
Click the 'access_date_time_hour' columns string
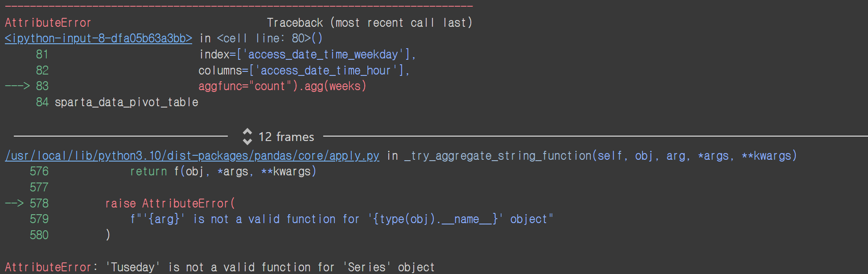click(326, 71)
